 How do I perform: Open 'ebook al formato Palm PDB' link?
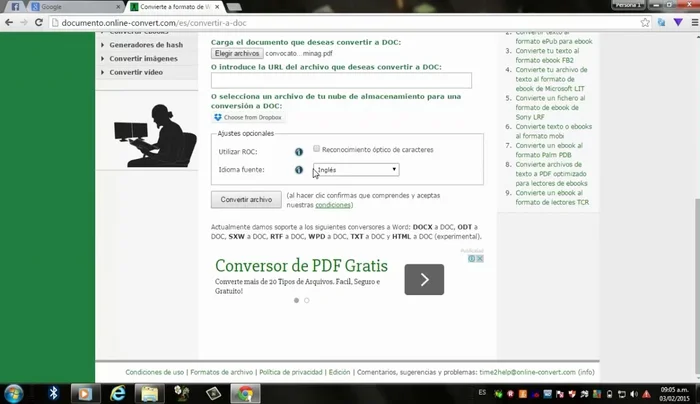click(x=549, y=150)
